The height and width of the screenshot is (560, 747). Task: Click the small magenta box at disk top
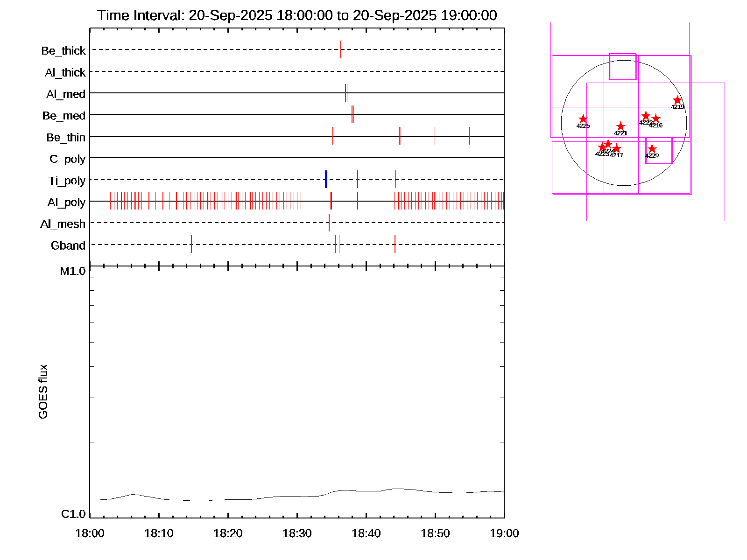[623, 67]
